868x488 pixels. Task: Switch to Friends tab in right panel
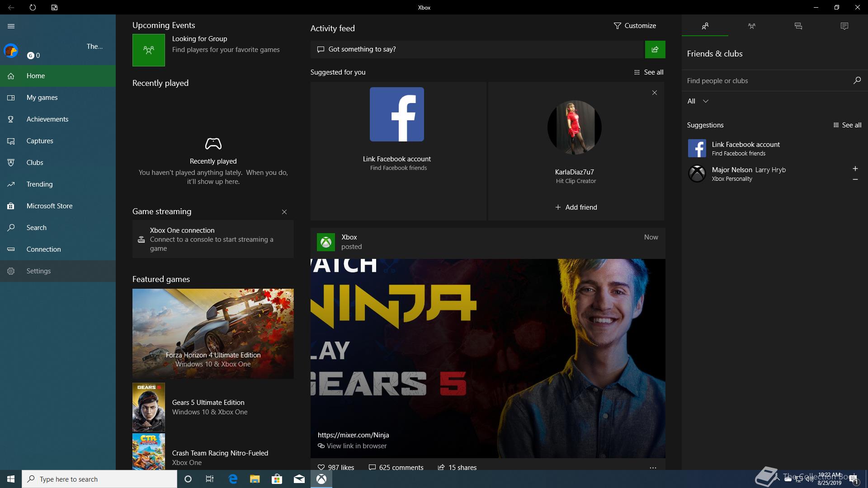pos(705,26)
